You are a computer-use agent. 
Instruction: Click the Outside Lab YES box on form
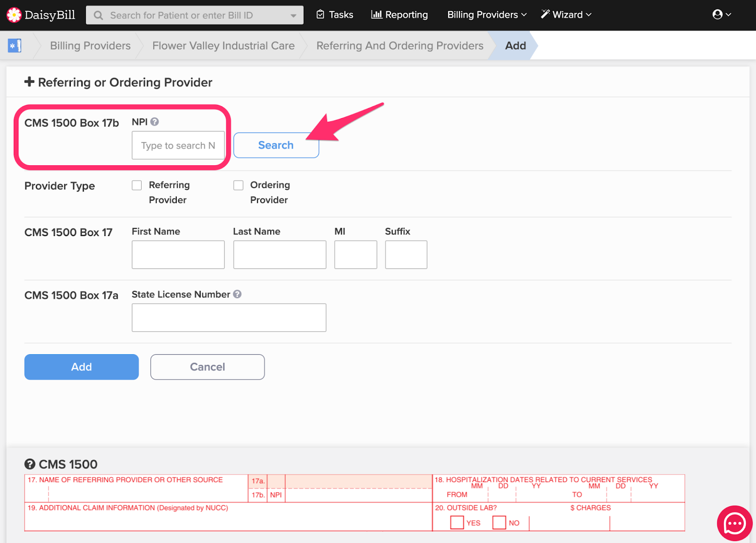457,522
